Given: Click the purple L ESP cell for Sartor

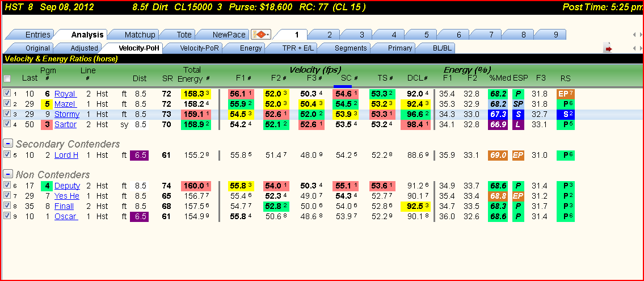Looking at the screenshot, I should (519, 124).
